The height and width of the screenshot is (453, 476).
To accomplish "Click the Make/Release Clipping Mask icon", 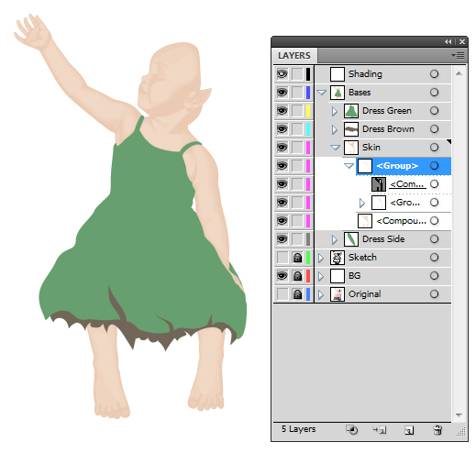I will pos(352,429).
